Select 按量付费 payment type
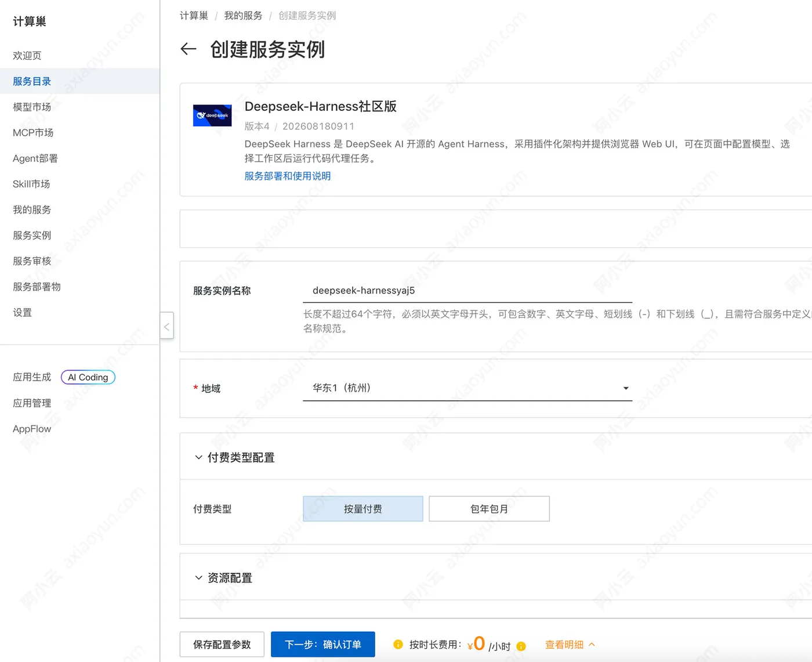Viewport: 812px width, 662px height. click(363, 509)
